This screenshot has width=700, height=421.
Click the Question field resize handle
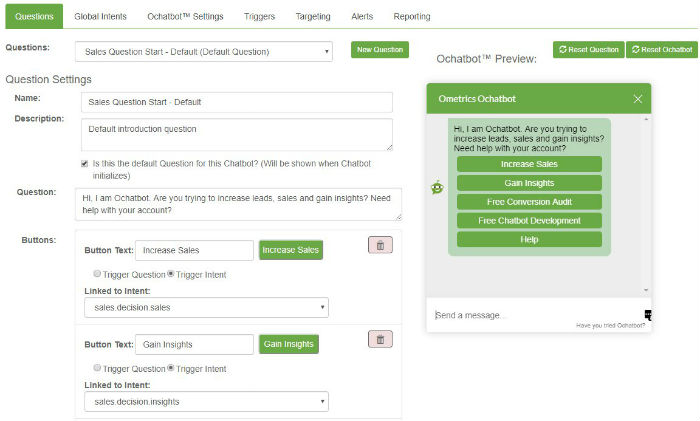pyautogui.click(x=399, y=217)
